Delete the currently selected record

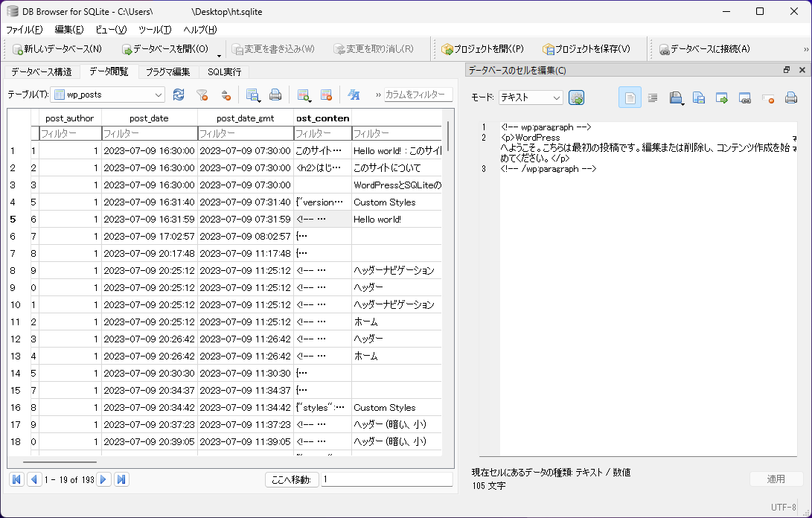pyautogui.click(x=325, y=96)
